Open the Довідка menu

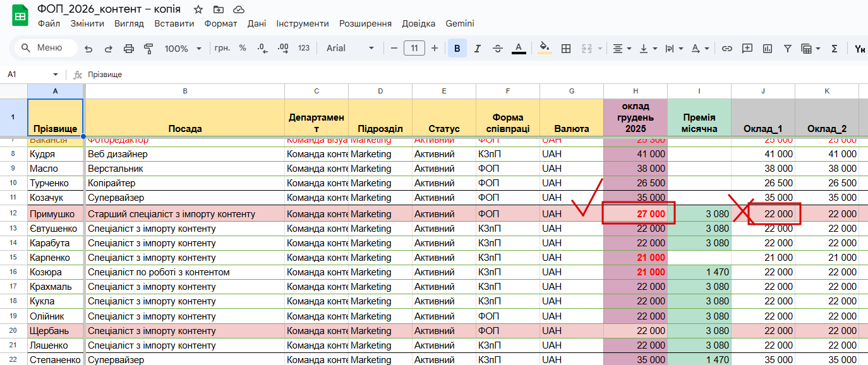[x=418, y=23]
